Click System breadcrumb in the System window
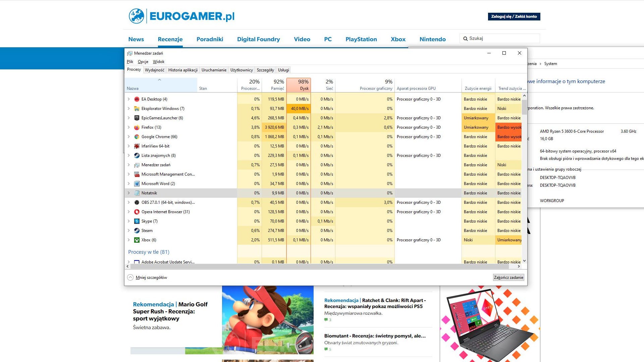This screenshot has height=362, width=644. coord(550,64)
